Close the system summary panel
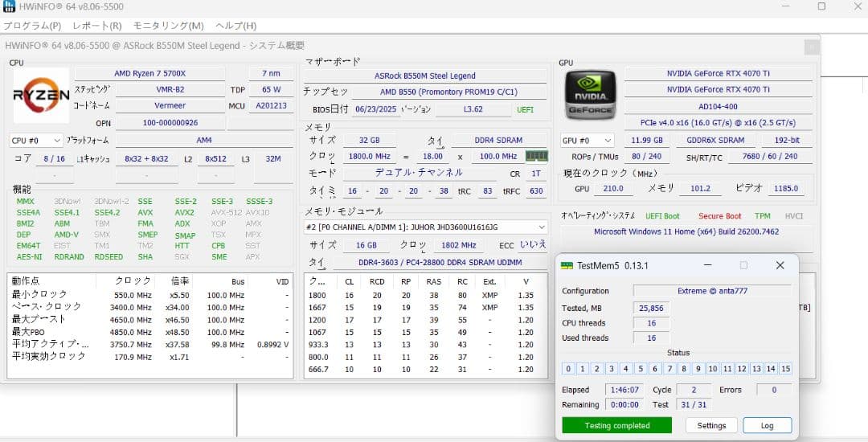 (x=812, y=47)
